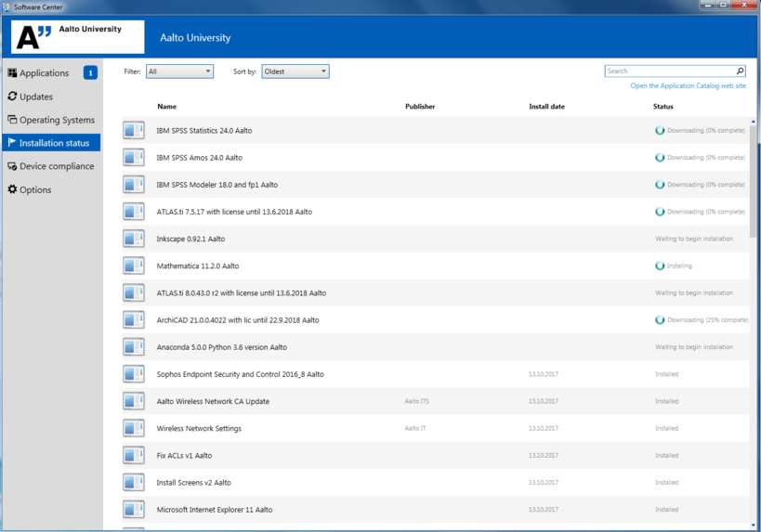Switch to the Updates section
Viewport: 761px width, 532px height.
point(35,97)
